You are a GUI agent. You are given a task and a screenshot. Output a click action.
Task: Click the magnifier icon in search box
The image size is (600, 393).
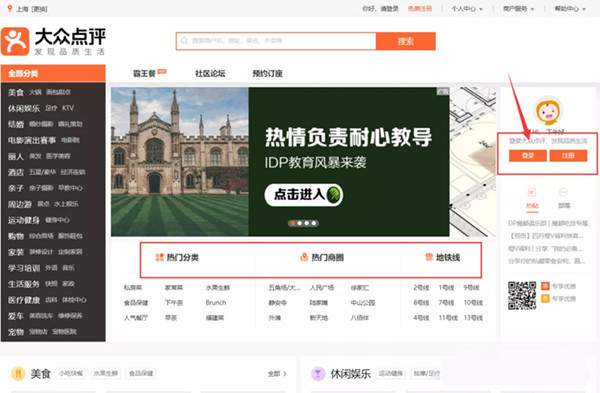tap(184, 41)
